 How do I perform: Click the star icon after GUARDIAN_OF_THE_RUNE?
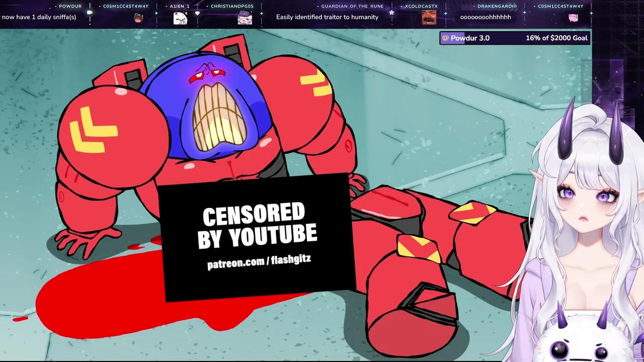(x=391, y=13)
